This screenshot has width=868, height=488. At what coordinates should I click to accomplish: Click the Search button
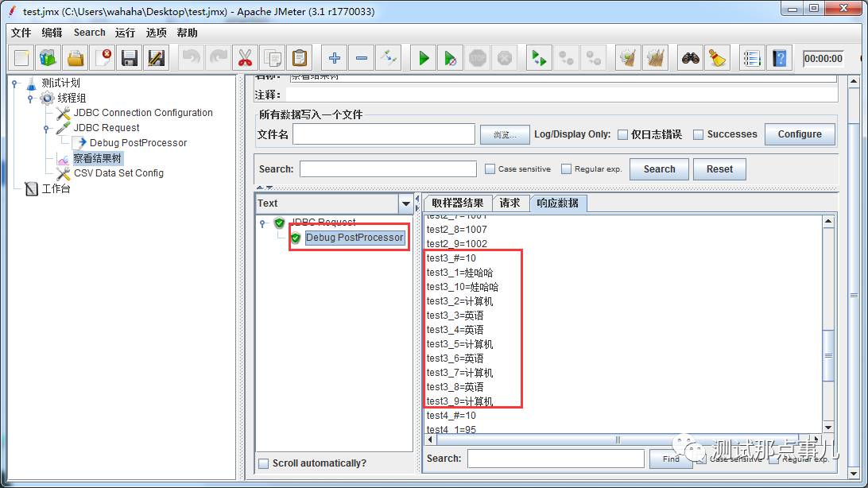click(659, 168)
